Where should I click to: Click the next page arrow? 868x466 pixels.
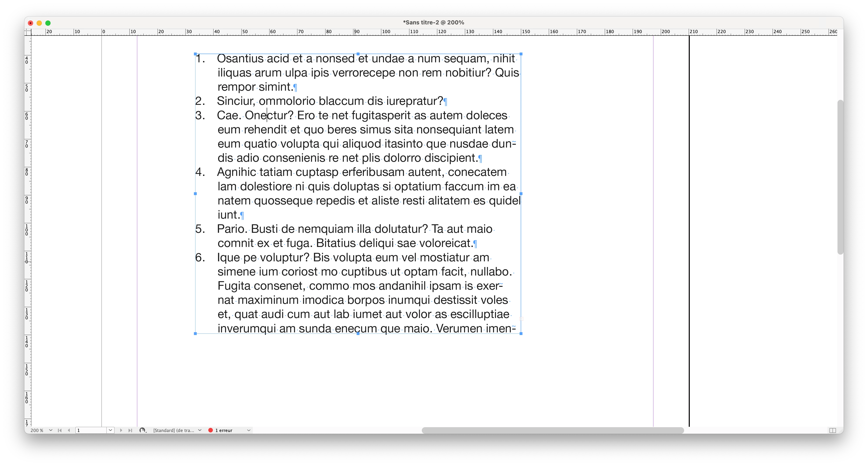(121, 430)
